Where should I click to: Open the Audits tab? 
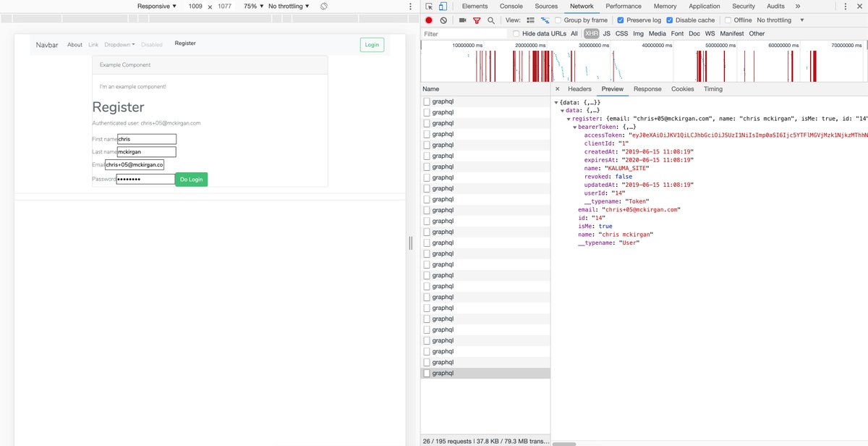[x=775, y=6]
